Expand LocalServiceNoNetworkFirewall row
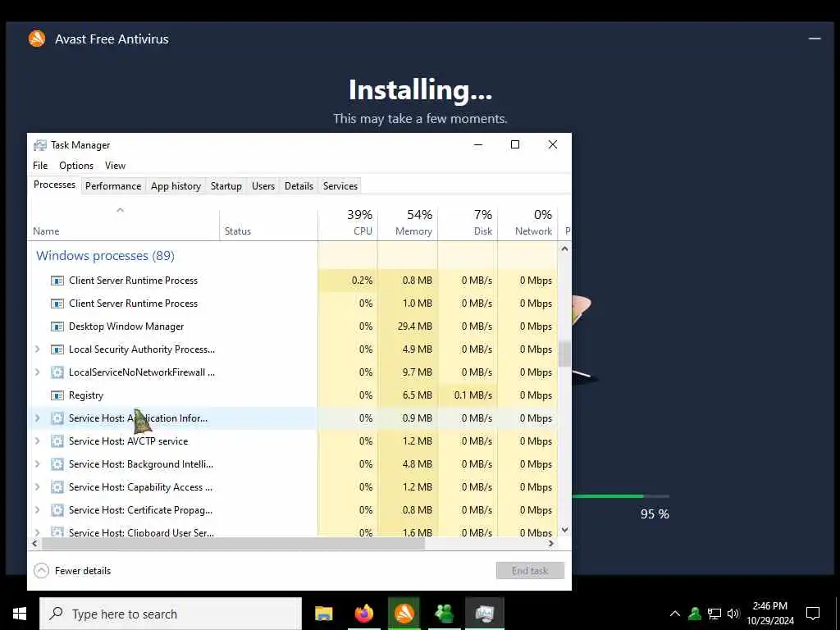This screenshot has width=840, height=630. [x=38, y=372]
